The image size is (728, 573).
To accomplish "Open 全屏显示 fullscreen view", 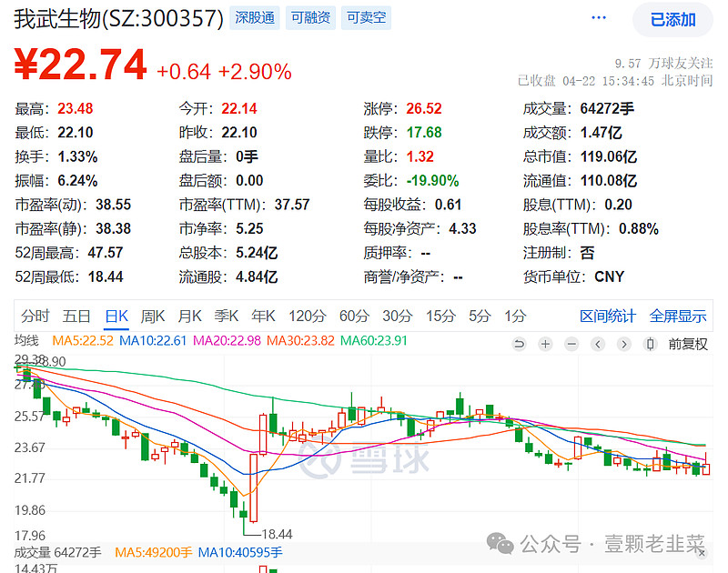I will click(678, 317).
